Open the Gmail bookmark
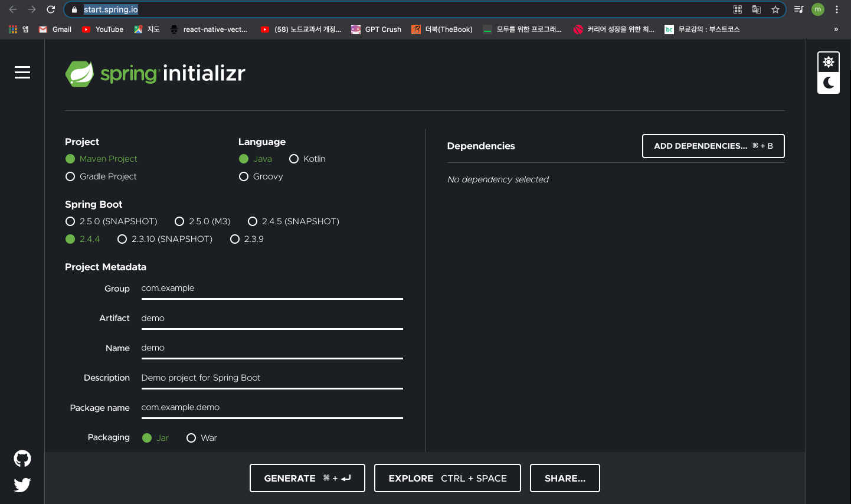851x504 pixels. (55, 29)
